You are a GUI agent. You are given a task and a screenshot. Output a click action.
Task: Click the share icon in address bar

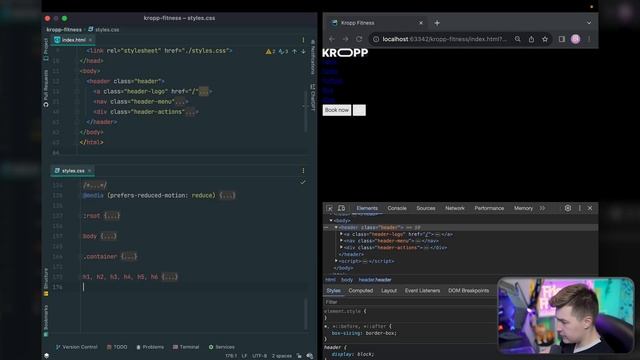click(531, 39)
